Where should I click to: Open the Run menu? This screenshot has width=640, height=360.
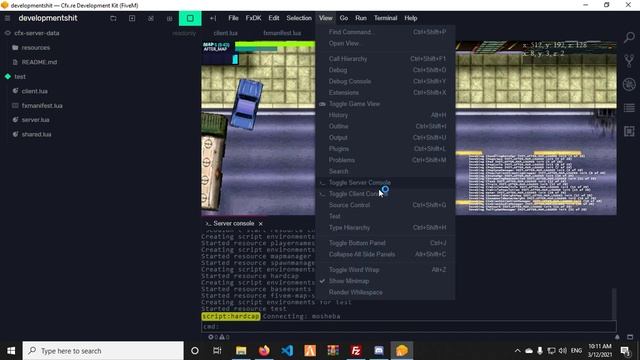(361, 18)
